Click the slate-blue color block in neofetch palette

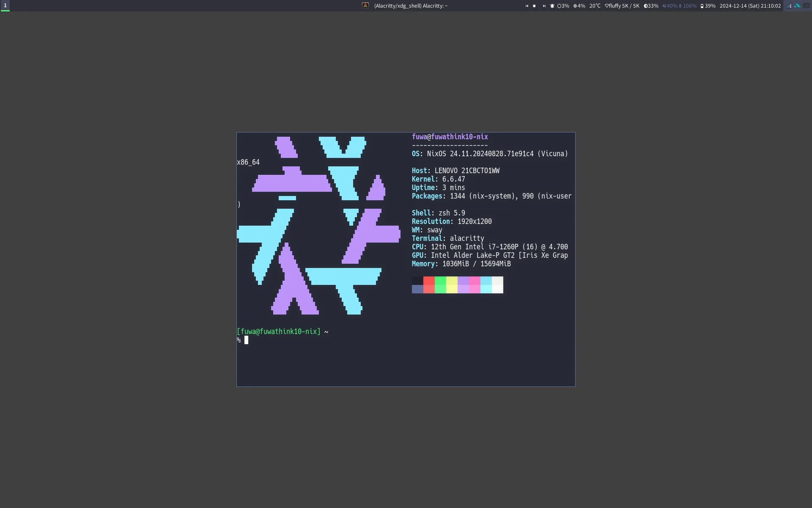(417, 289)
